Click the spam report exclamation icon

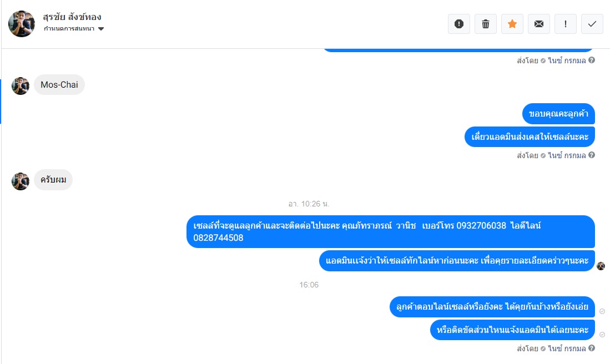[x=458, y=24]
